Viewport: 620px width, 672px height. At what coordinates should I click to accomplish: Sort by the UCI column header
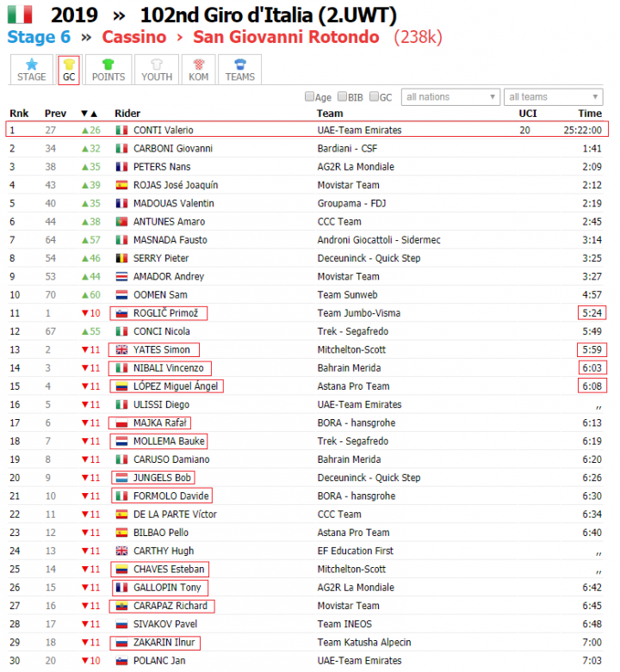528,114
